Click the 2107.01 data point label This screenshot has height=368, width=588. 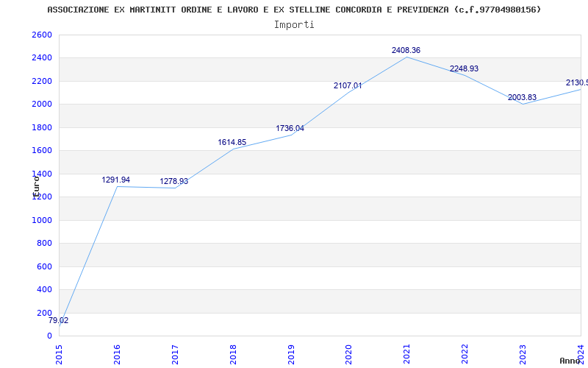tap(348, 85)
